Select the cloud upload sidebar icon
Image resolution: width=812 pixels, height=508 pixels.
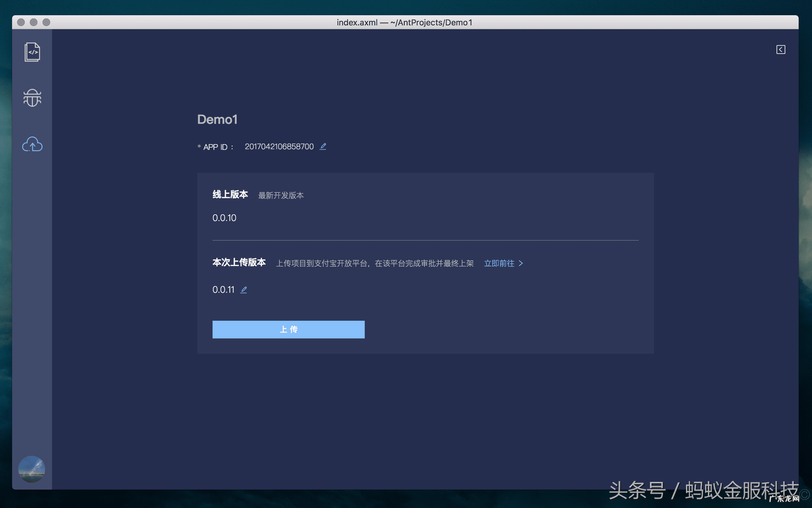[x=32, y=144]
